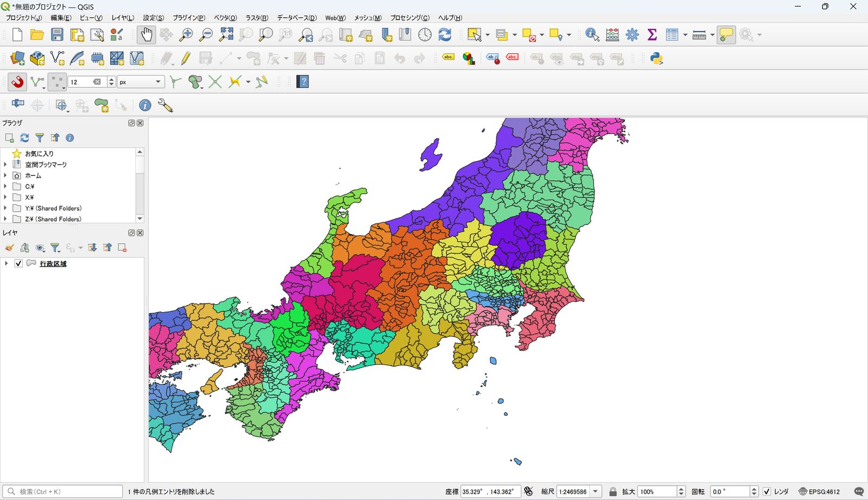This screenshot has height=500, width=868.
Task: Close the ブラウザ panel
Action: pos(140,123)
